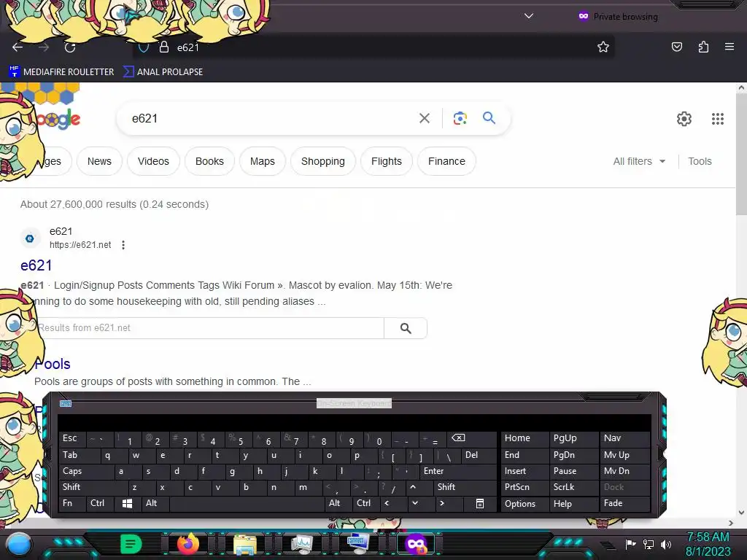Show site security info via padlock icon
Screen dimensions: 747x560
164,47
